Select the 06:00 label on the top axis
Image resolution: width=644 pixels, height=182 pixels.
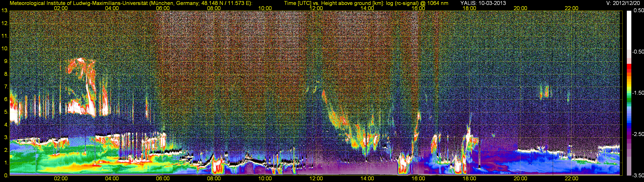tap(163, 8)
